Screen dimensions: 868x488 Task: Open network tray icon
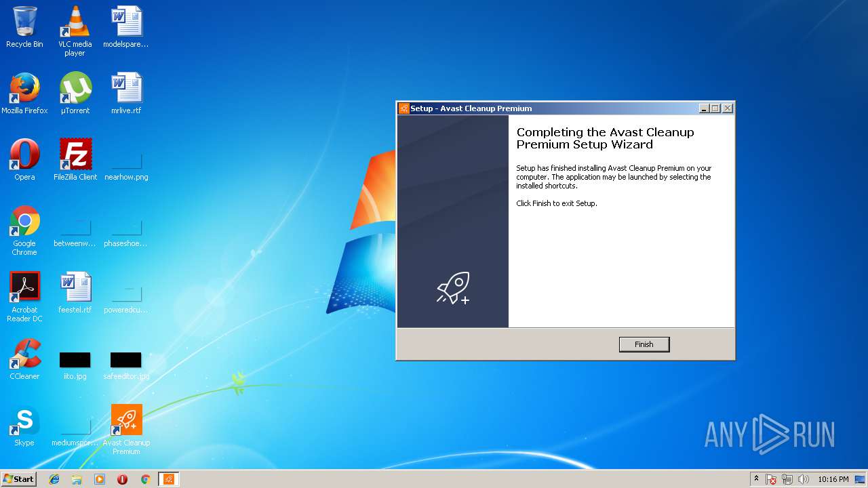pyautogui.click(x=787, y=479)
